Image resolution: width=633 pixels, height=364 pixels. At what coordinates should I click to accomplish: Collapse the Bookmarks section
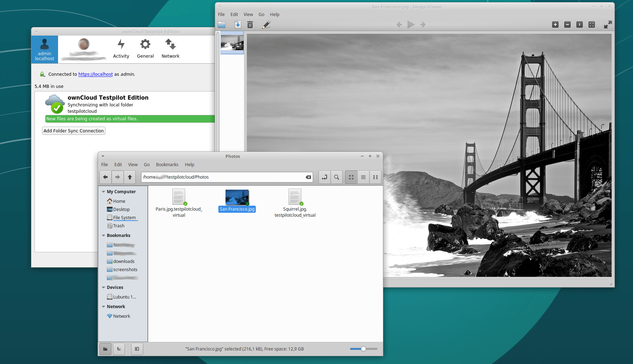tap(104, 235)
